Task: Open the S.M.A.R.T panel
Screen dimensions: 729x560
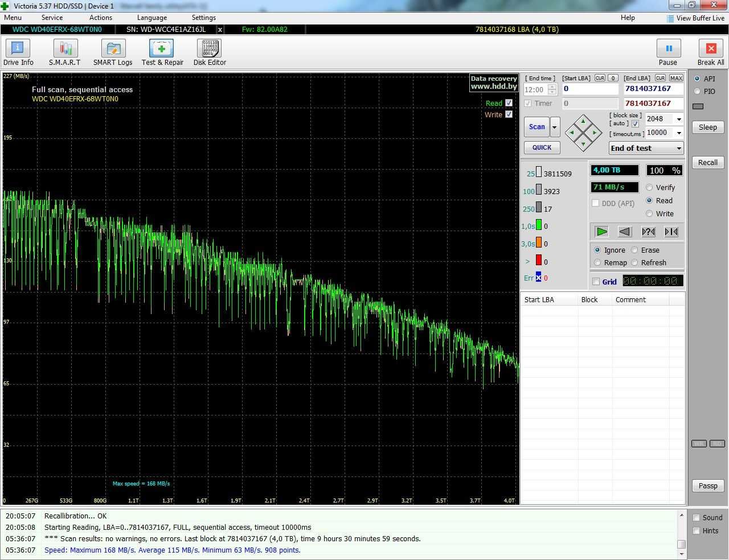Action: point(64,53)
